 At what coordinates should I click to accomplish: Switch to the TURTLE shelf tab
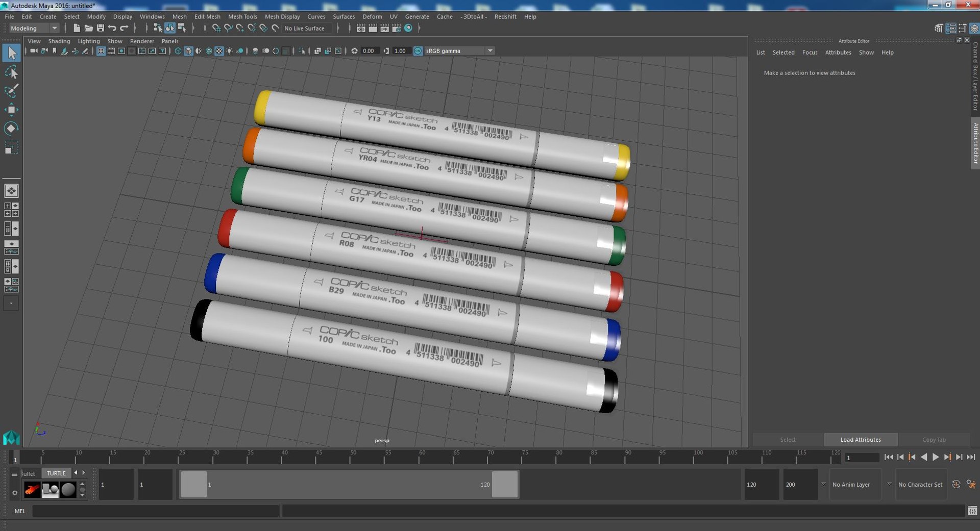coord(56,473)
